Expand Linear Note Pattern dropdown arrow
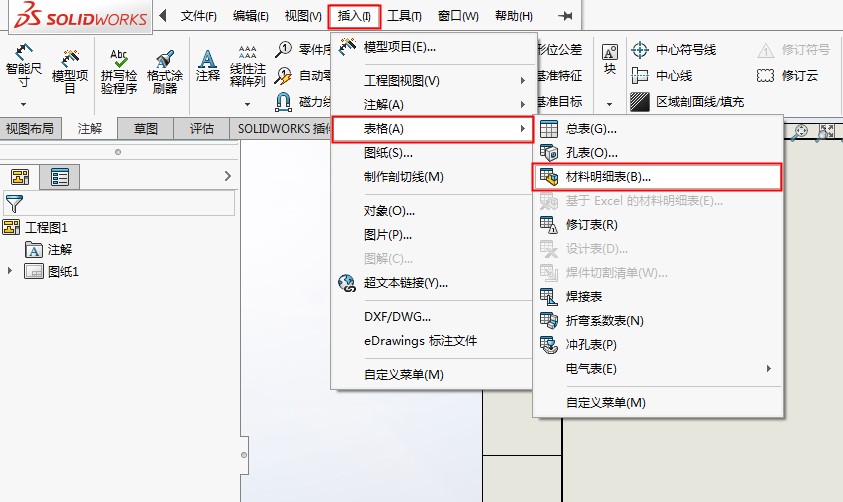This screenshot has width=843, height=502. coord(247,104)
